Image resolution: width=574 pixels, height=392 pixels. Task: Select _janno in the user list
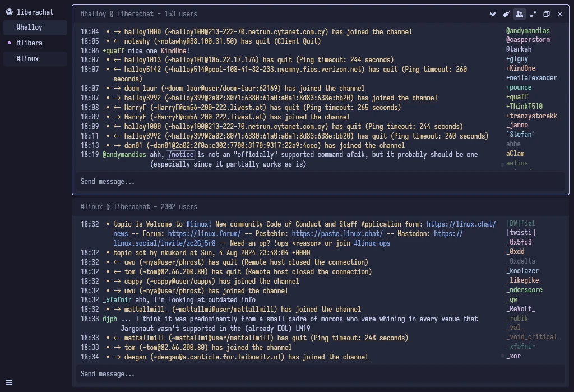[x=517, y=125]
